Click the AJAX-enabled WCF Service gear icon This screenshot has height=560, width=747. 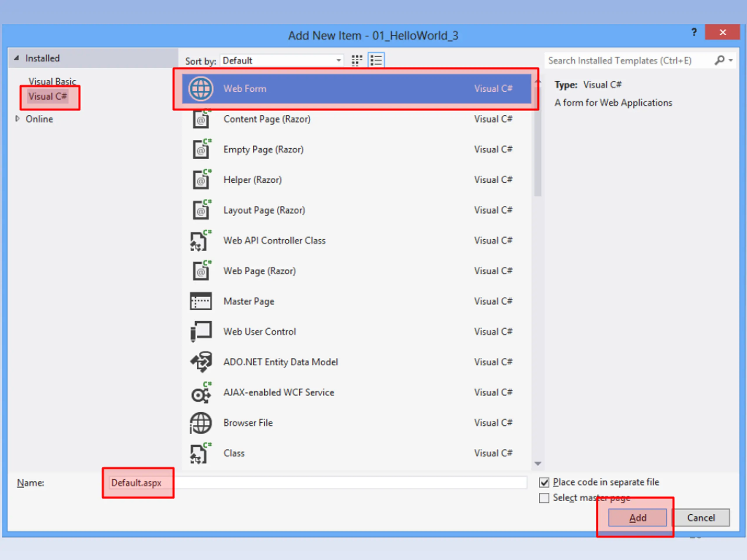pyautogui.click(x=201, y=393)
